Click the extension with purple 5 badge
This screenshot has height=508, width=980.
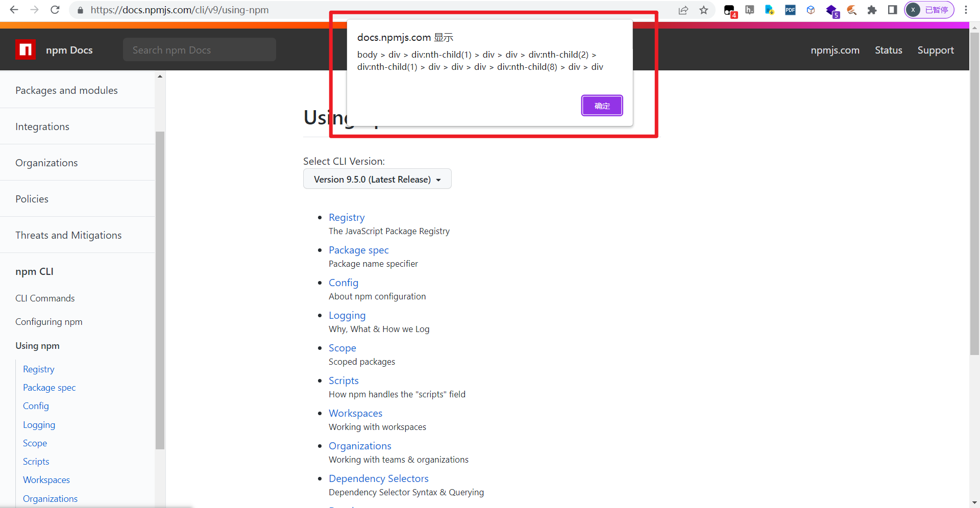coord(832,11)
